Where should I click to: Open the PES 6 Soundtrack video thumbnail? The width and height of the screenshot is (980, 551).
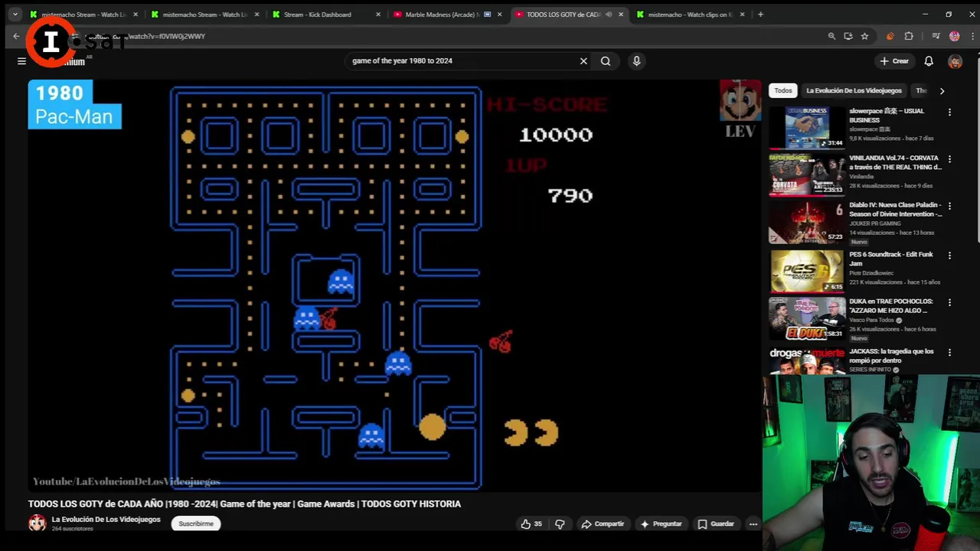(x=807, y=270)
